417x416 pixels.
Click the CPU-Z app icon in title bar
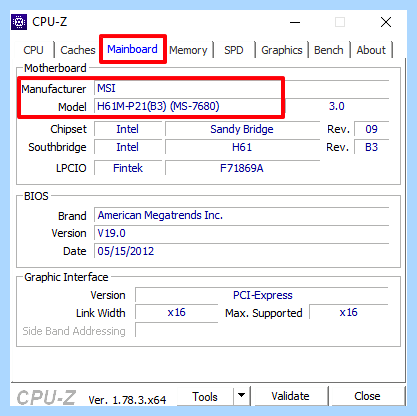[19, 22]
